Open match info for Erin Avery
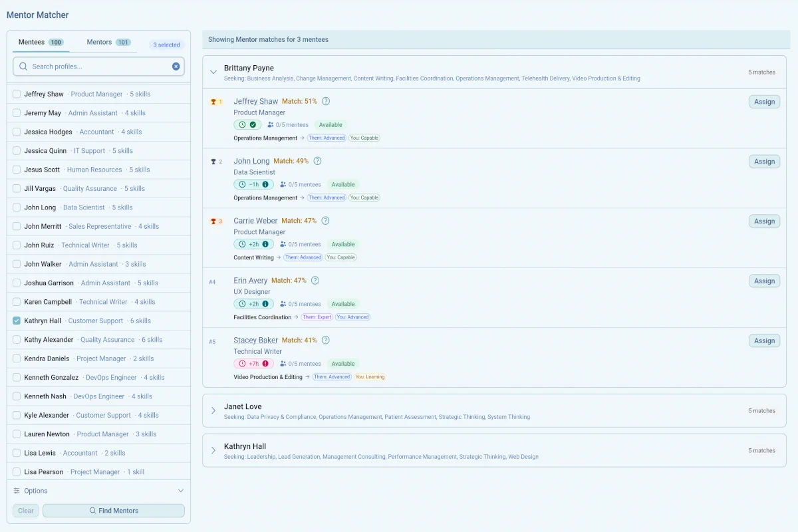Screen dimensions: 798x532 315,281
